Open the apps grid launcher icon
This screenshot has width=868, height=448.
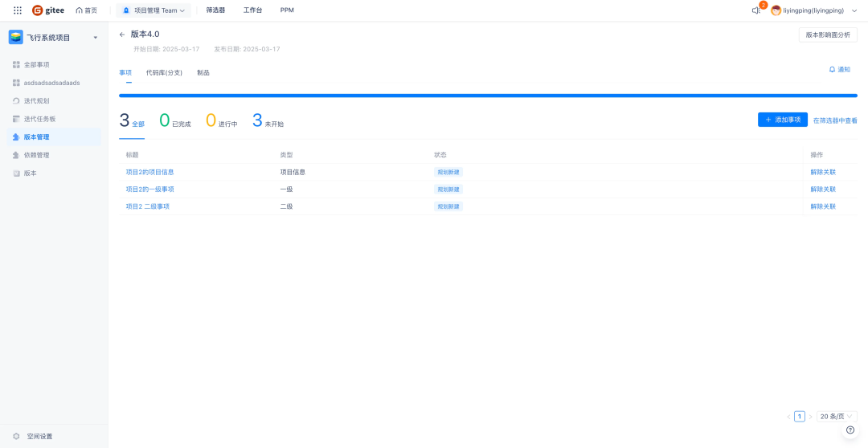click(18, 10)
